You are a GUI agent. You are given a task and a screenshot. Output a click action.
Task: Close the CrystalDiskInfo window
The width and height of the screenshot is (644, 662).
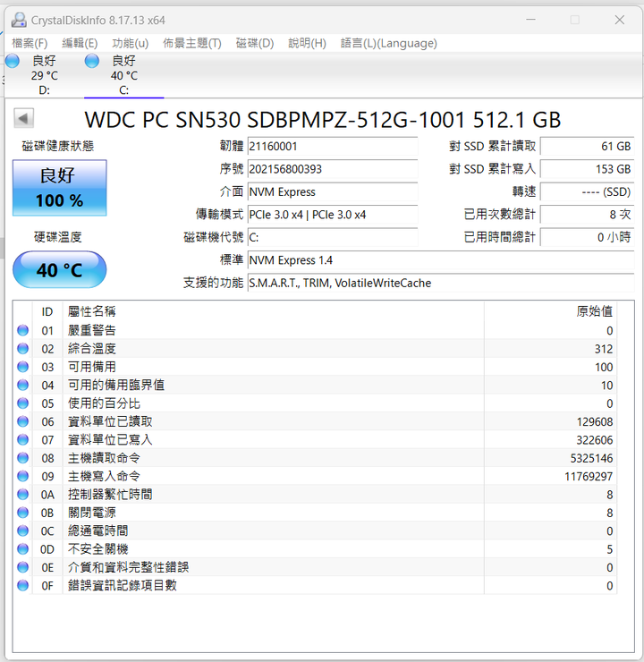click(x=619, y=20)
